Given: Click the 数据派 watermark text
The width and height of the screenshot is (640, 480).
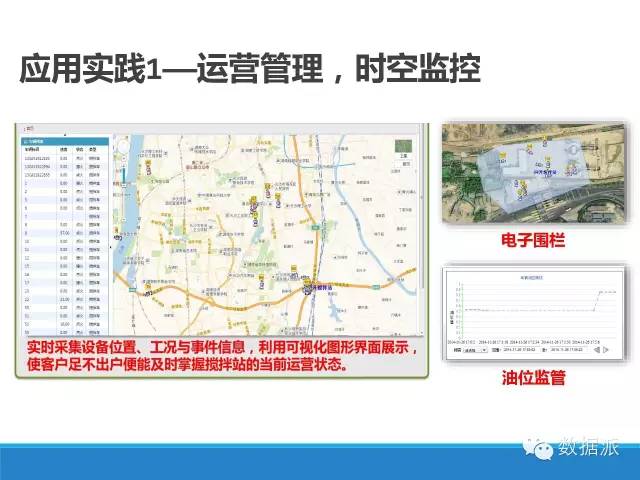Looking at the screenshot, I should (x=590, y=449).
